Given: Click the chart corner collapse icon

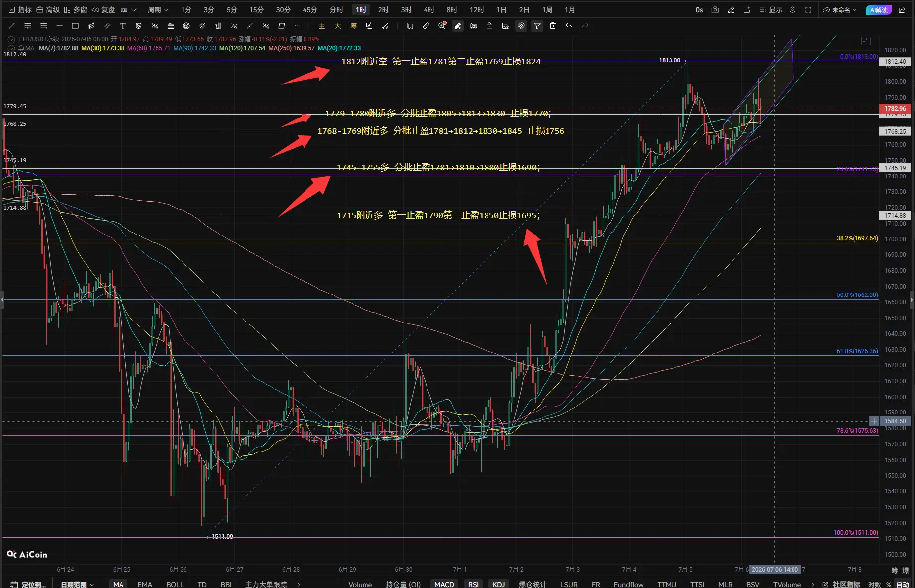Looking at the screenshot, I should [x=866, y=41].
